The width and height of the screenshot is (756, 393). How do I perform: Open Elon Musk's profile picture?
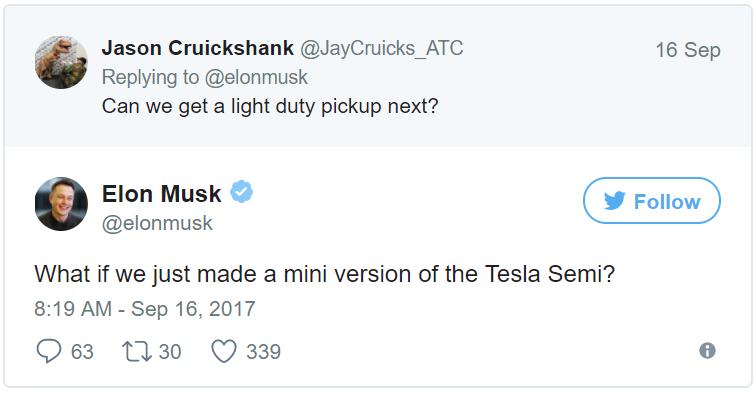pos(61,203)
